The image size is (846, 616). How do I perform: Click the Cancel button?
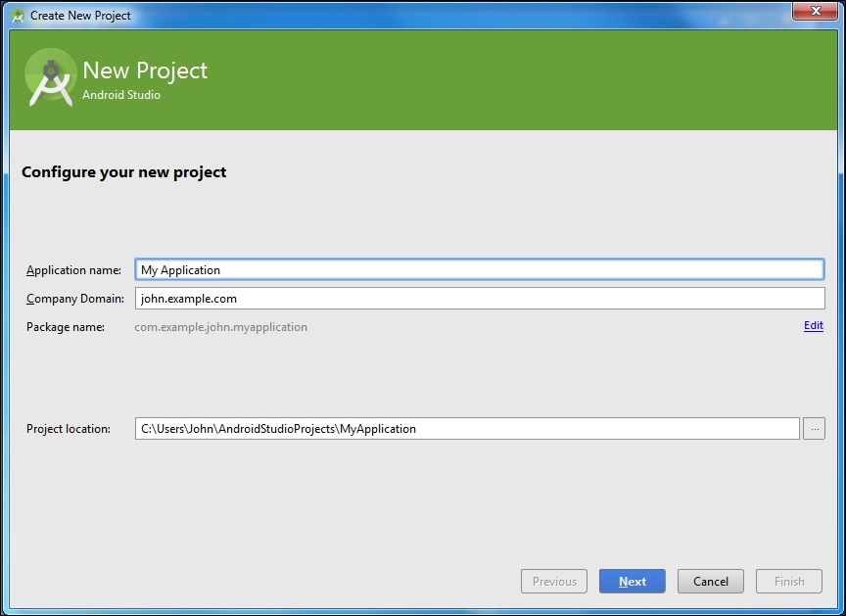pyautogui.click(x=711, y=581)
